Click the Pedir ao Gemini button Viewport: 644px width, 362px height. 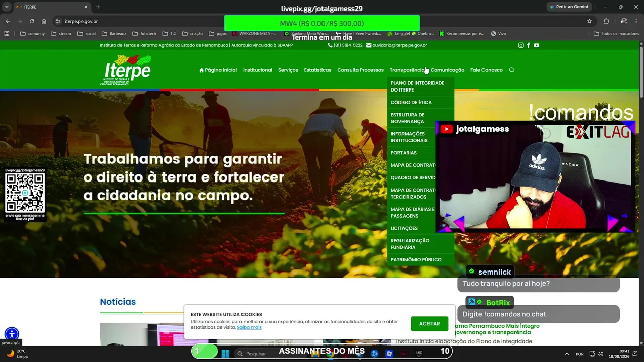click(569, 7)
